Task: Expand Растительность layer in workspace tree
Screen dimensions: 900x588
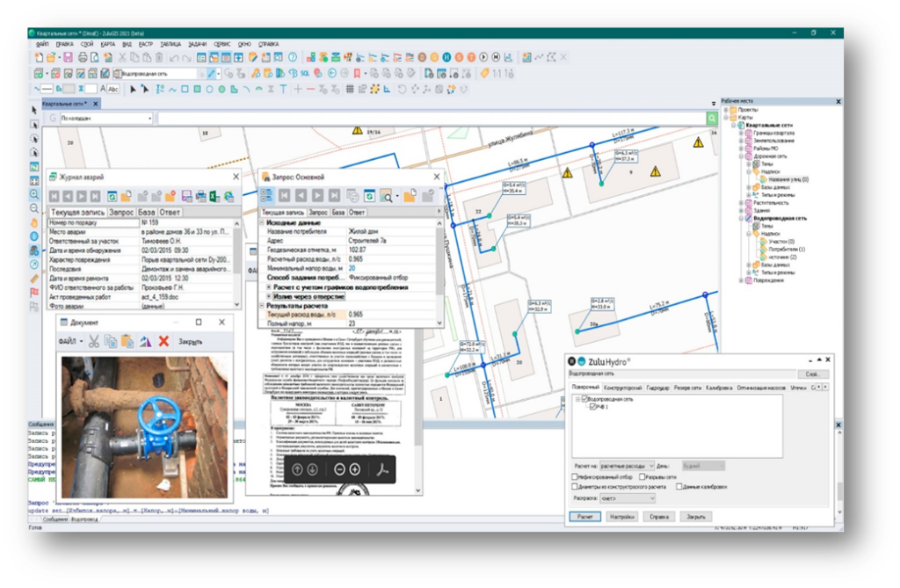Action: point(741,203)
